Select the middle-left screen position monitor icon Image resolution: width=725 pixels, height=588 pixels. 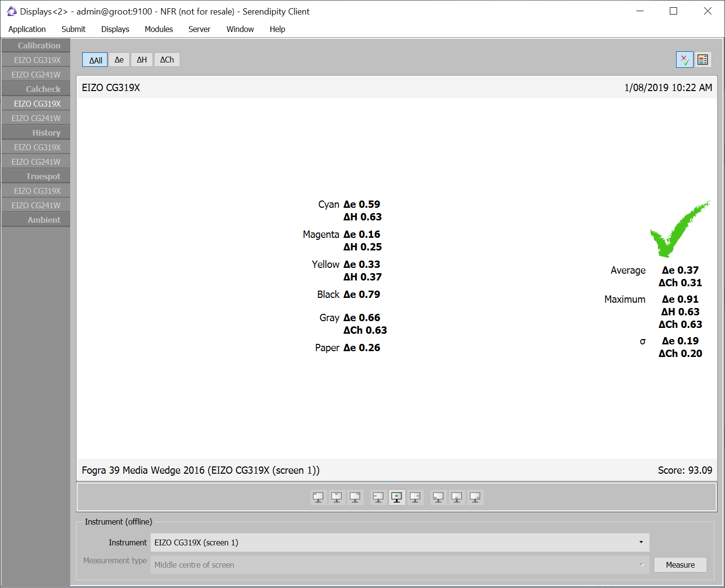[378, 497]
